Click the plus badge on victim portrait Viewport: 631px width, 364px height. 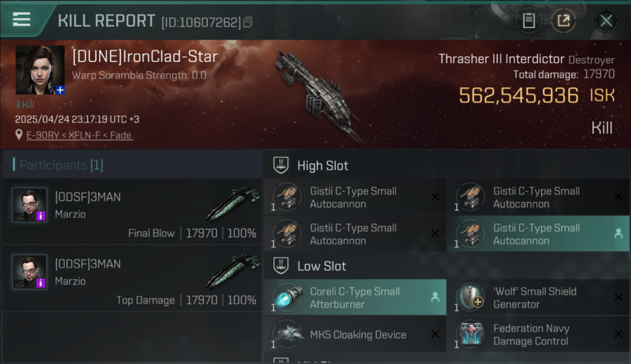coord(60,90)
